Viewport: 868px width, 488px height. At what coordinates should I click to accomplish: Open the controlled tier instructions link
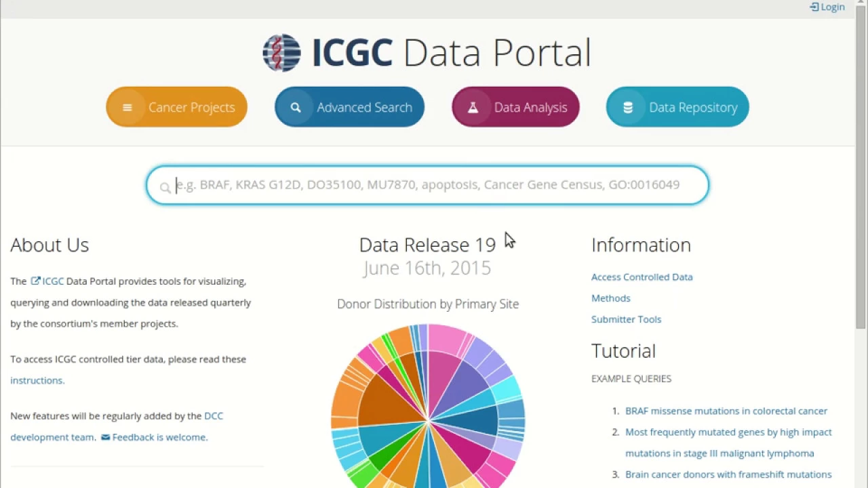pos(37,380)
